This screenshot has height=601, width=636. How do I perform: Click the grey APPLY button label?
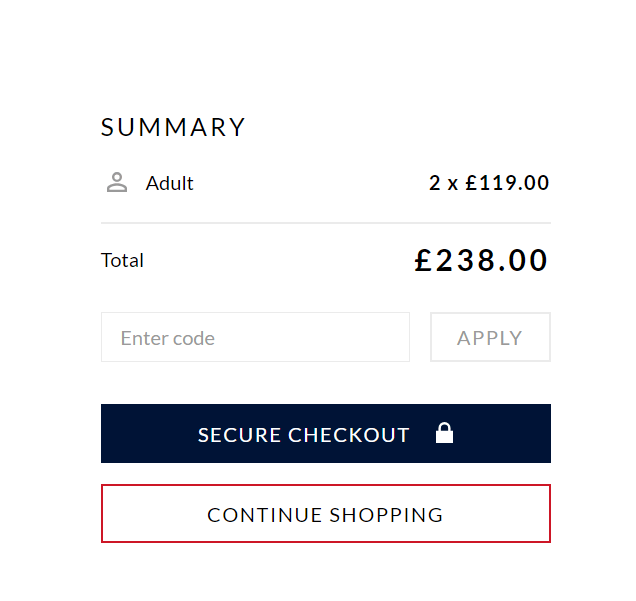pyautogui.click(x=490, y=338)
